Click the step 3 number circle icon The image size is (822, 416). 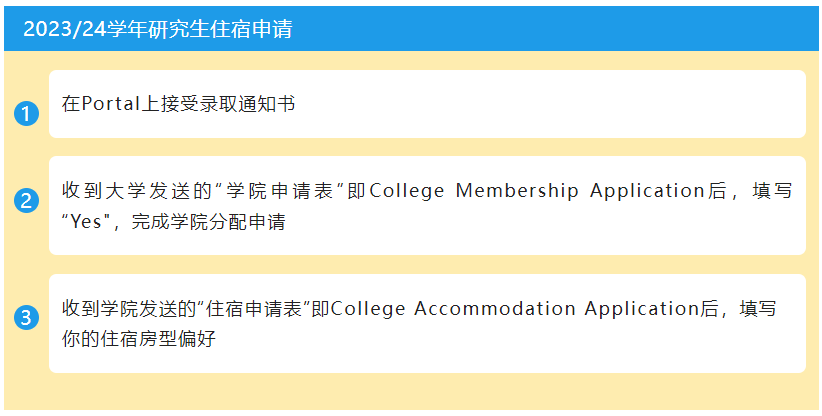pos(26,318)
